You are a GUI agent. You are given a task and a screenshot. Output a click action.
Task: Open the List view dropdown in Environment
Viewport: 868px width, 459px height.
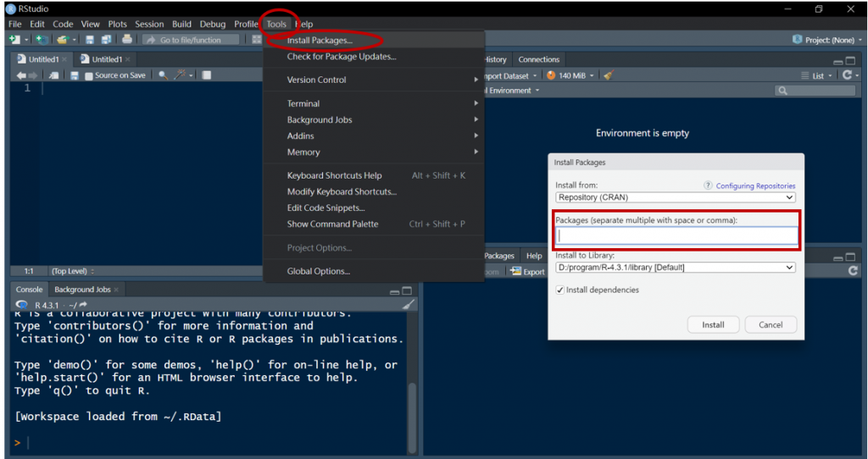tap(816, 75)
